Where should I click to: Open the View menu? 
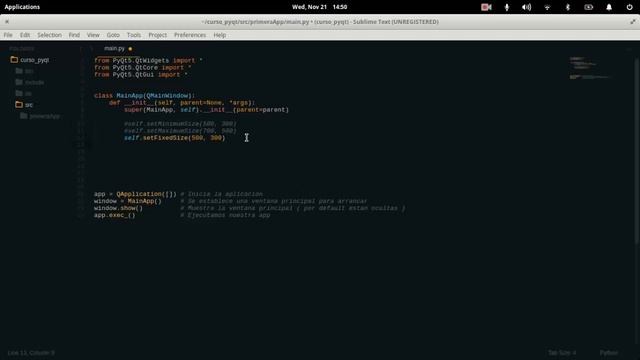(93, 35)
